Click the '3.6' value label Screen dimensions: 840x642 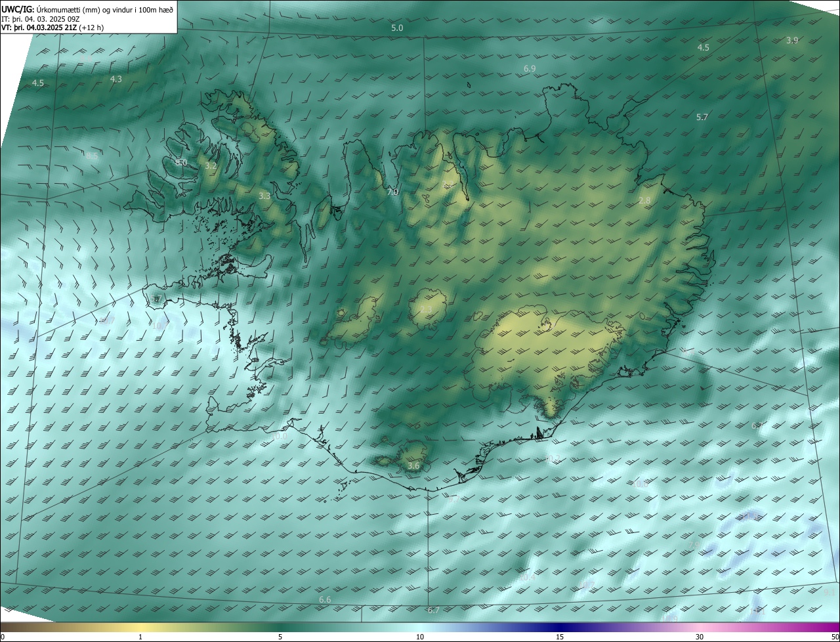[413, 465]
